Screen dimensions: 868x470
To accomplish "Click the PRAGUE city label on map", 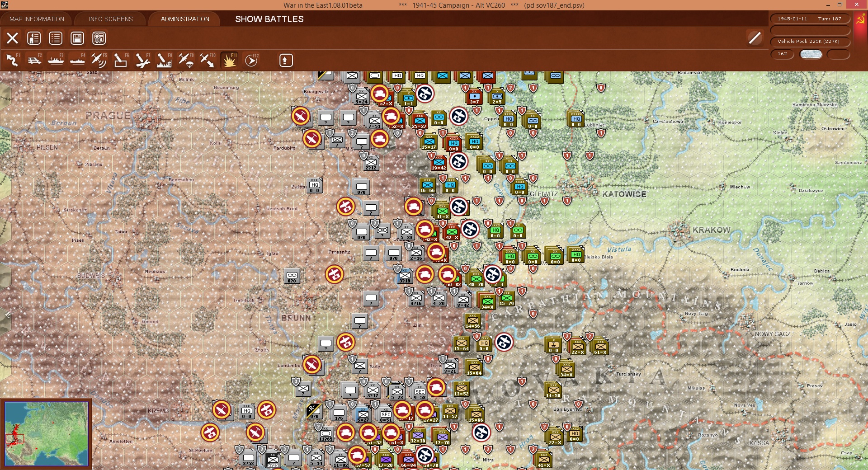I will click(108, 116).
